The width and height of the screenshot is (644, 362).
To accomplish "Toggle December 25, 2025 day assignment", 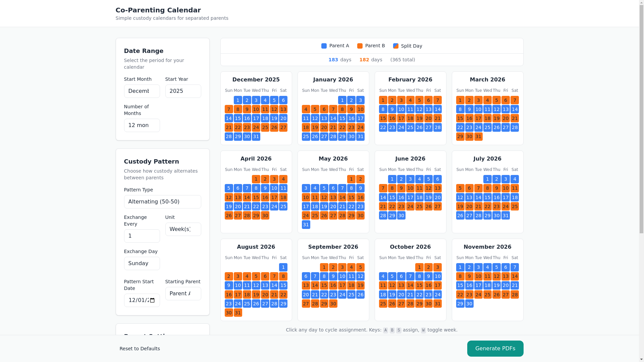I will (265, 127).
